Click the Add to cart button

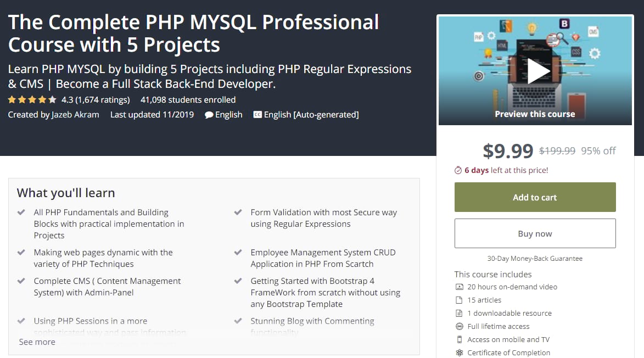pos(534,197)
